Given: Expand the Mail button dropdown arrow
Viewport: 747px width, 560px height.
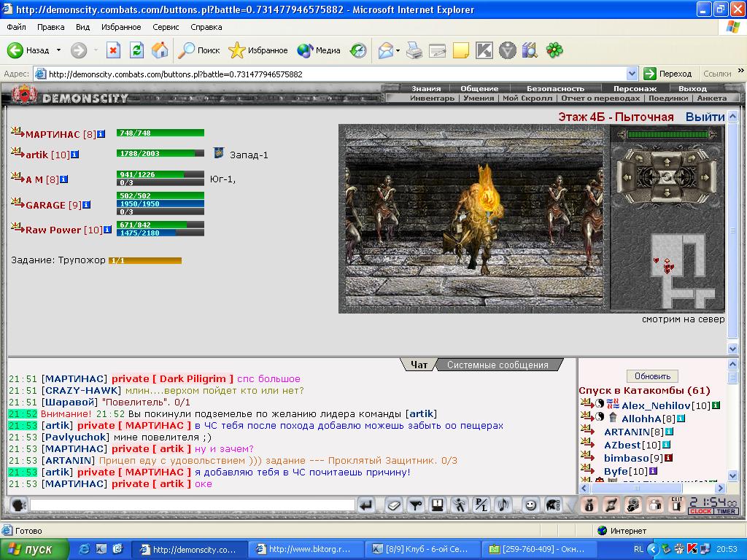Looking at the screenshot, I should click(x=398, y=50).
